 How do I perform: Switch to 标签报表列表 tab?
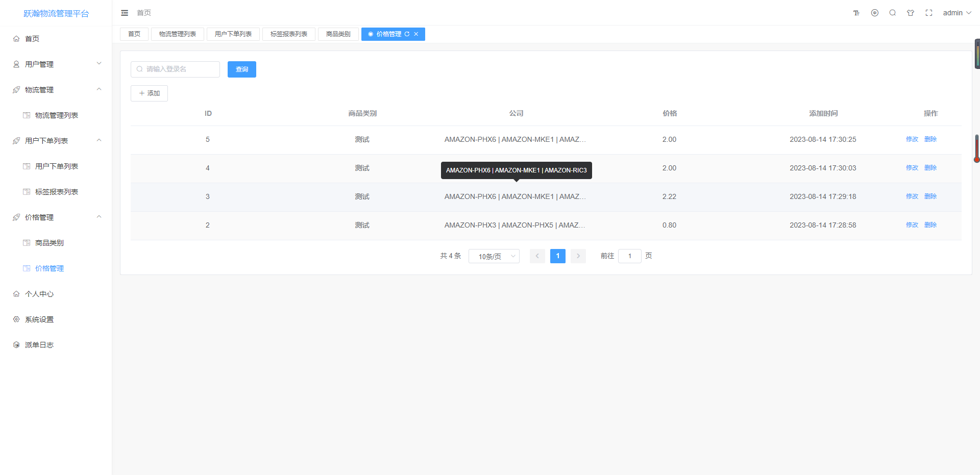pos(289,34)
